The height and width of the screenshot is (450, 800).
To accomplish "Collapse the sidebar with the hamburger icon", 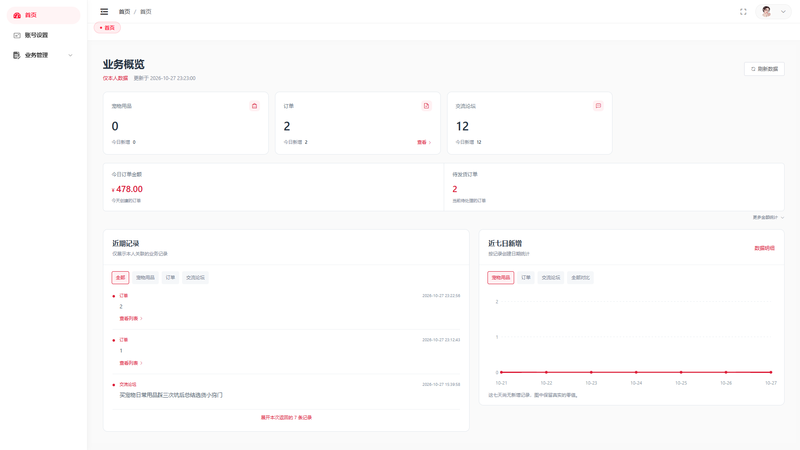I will pyautogui.click(x=104, y=12).
